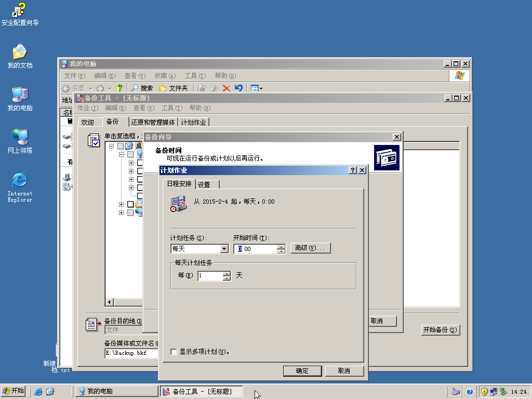
Task: Collapse the Desktop root tree node
Action: click(111, 146)
